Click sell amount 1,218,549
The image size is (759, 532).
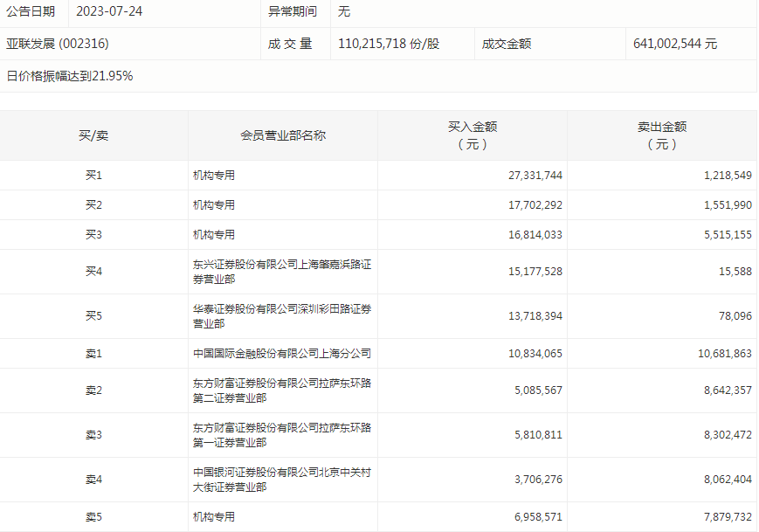coord(728,176)
